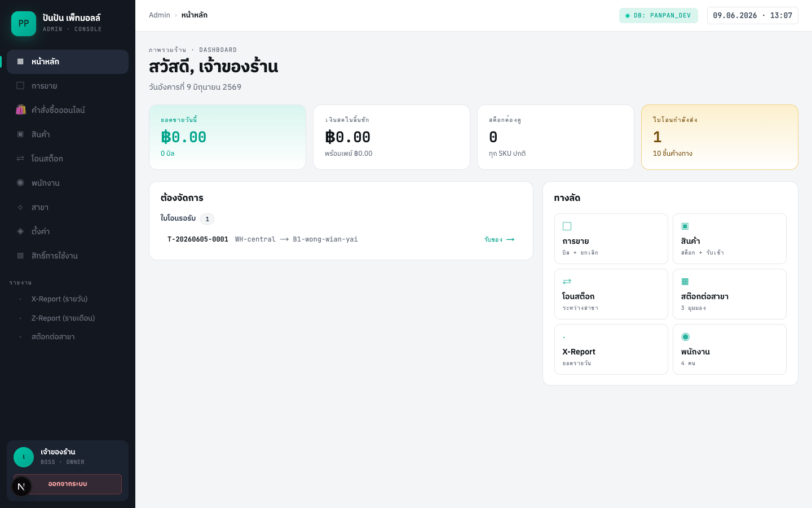
Task: Click the พนักงาน circle icon in sidebar
Action: click(20, 183)
